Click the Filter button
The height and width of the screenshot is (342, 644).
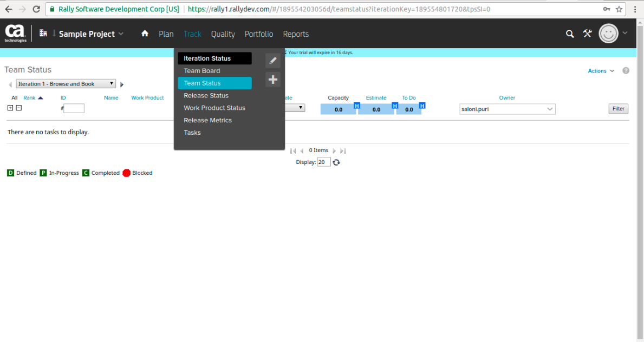618,109
